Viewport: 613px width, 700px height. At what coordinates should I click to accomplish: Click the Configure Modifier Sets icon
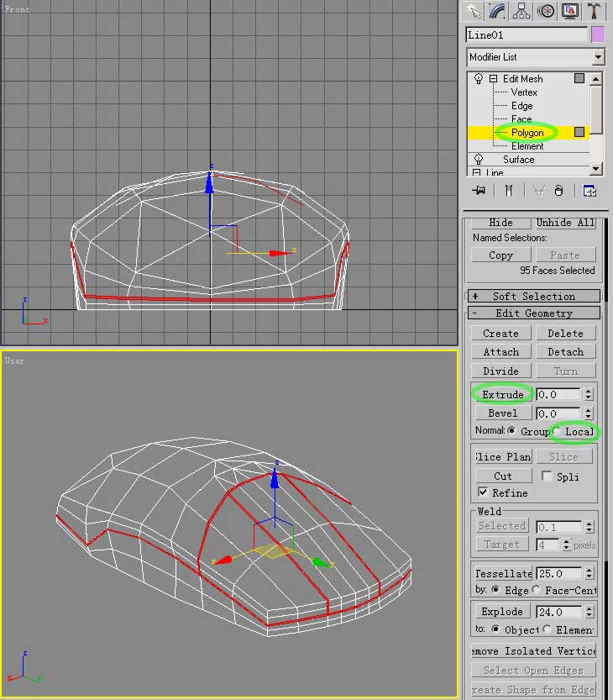coord(589,191)
